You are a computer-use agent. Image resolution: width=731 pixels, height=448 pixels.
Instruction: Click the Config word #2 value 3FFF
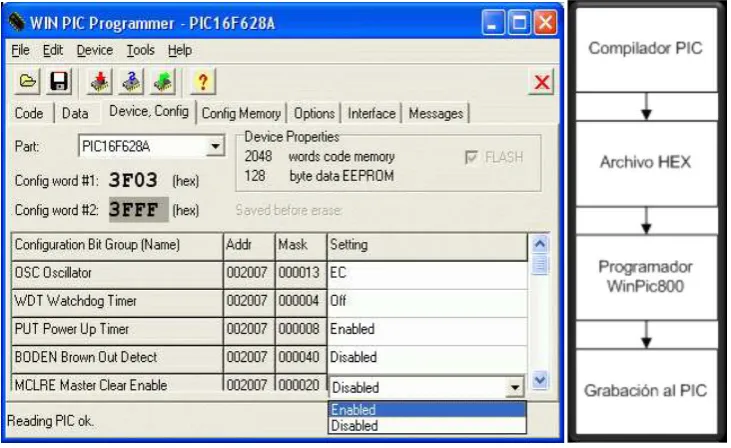(x=138, y=210)
